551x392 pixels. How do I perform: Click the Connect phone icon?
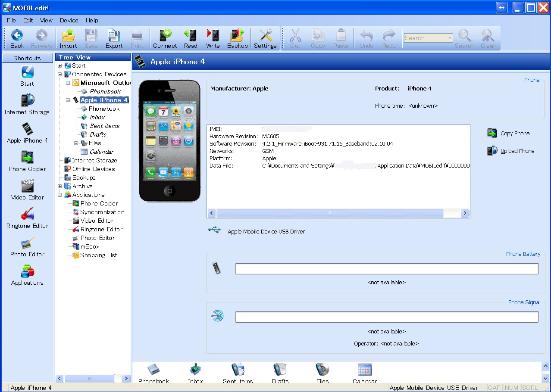coord(165,39)
